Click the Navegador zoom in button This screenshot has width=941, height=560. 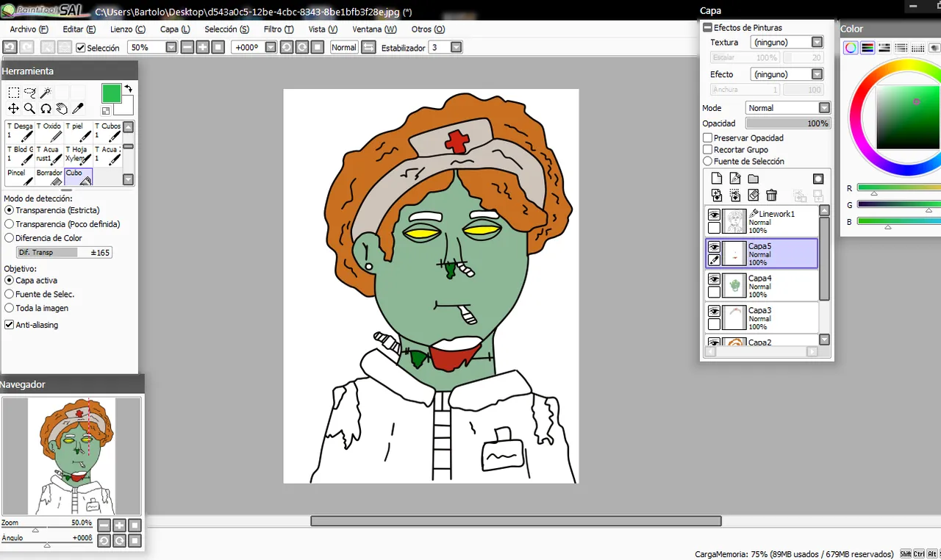[x=119, y=525]
